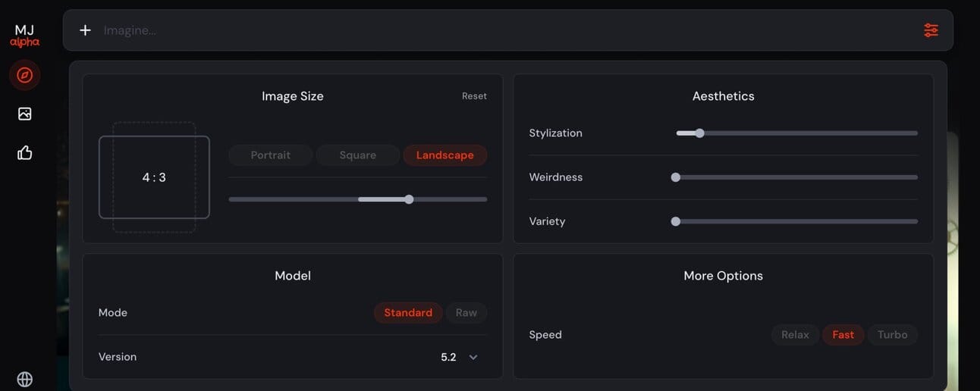Click the Weirdness slider track
This screenshot has height=391, width=980.
pos(796,177)
